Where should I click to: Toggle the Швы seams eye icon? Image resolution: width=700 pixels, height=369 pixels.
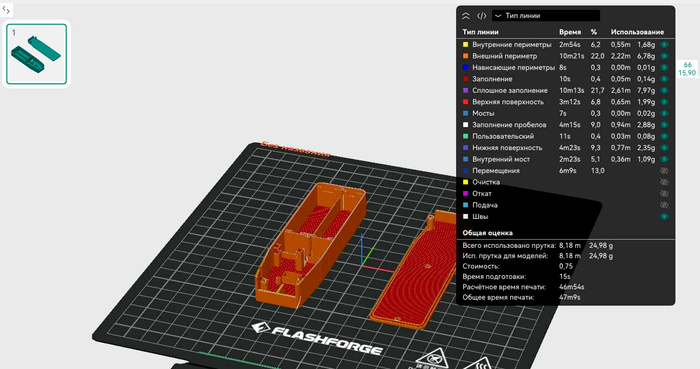tap(664, 217)
